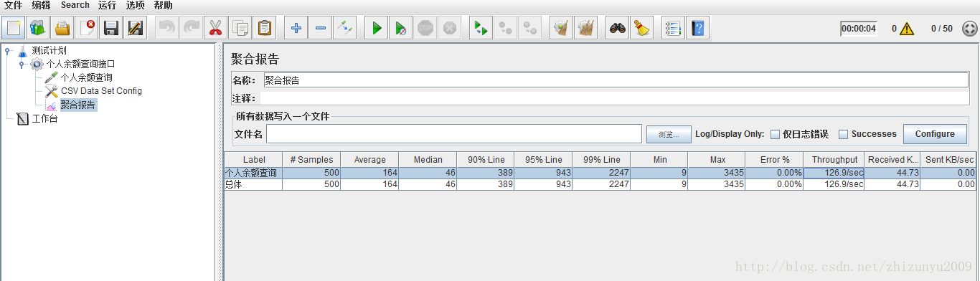Click Start no pauses icon
Viewport: 980px width, 281px height.
(x=401, y=29)
